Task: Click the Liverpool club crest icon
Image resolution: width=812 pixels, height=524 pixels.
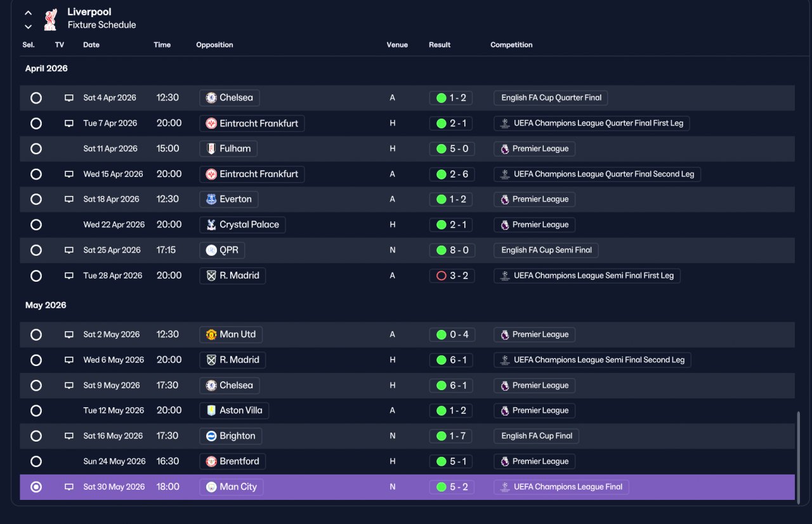Action: [51, 19]
